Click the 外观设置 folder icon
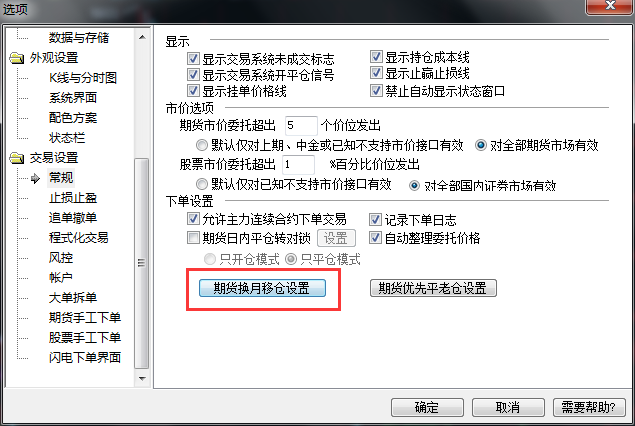Screen dimensions: 635x426 tap(17, 58)
